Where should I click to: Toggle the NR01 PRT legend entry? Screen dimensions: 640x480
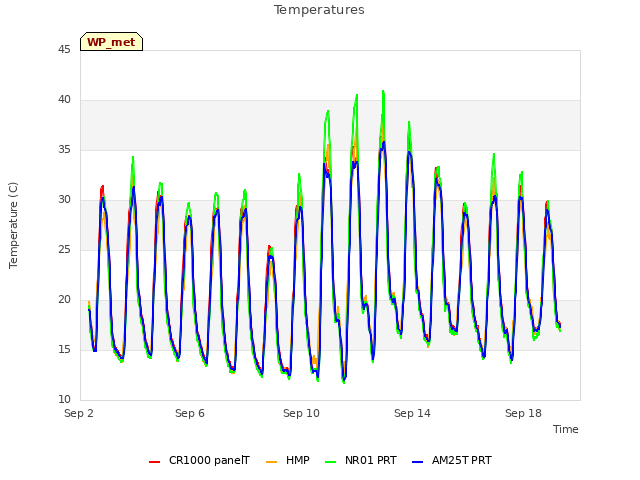pyautogui.click(x=361, y=460)
